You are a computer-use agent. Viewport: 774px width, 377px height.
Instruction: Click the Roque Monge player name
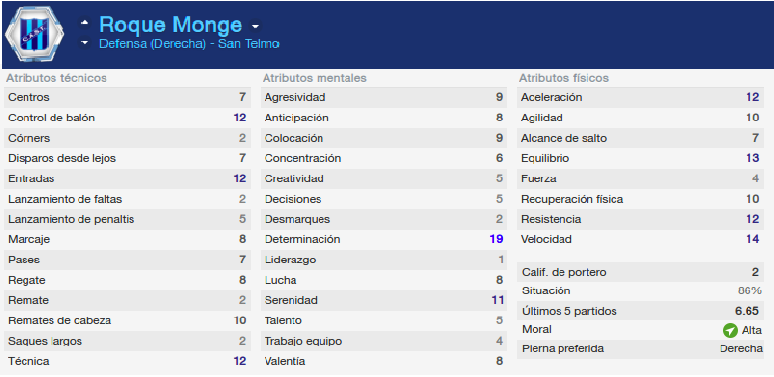[171, 25]
